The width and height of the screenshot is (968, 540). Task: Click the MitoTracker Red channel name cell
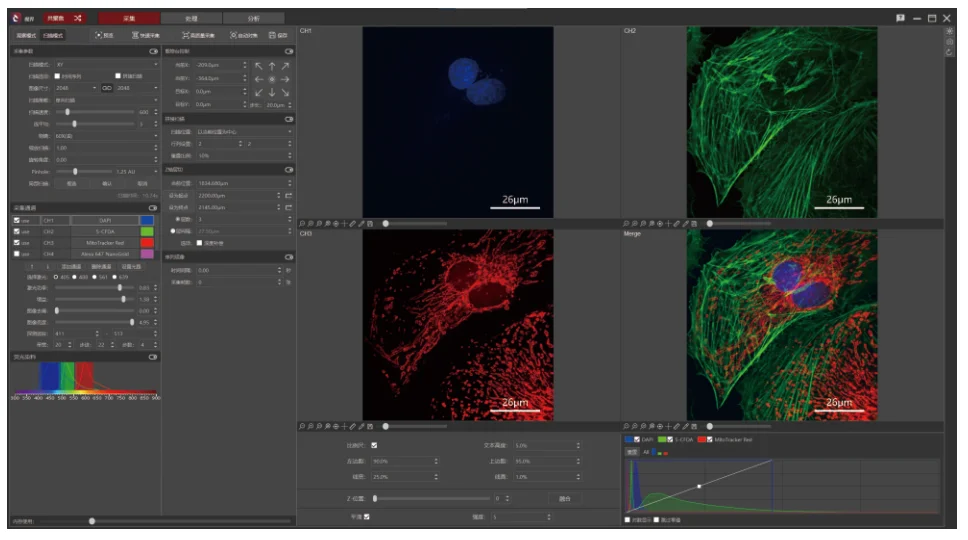(x=105, y=243)
